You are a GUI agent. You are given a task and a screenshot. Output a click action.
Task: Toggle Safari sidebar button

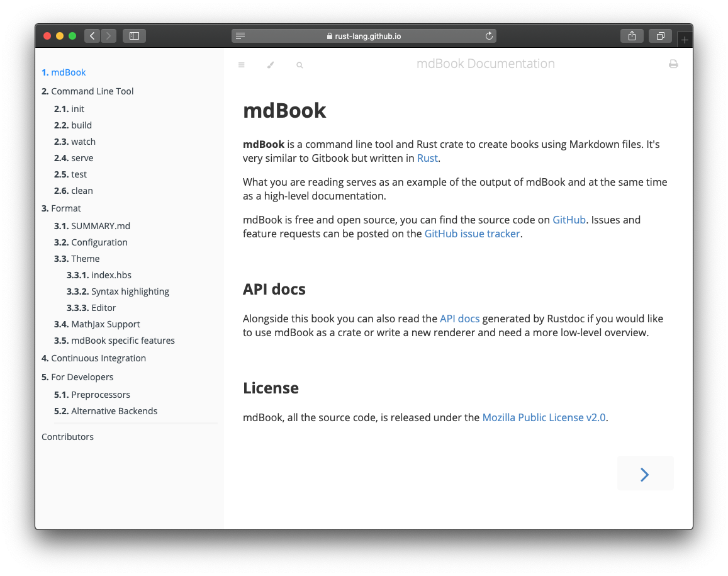coord(134,36)
